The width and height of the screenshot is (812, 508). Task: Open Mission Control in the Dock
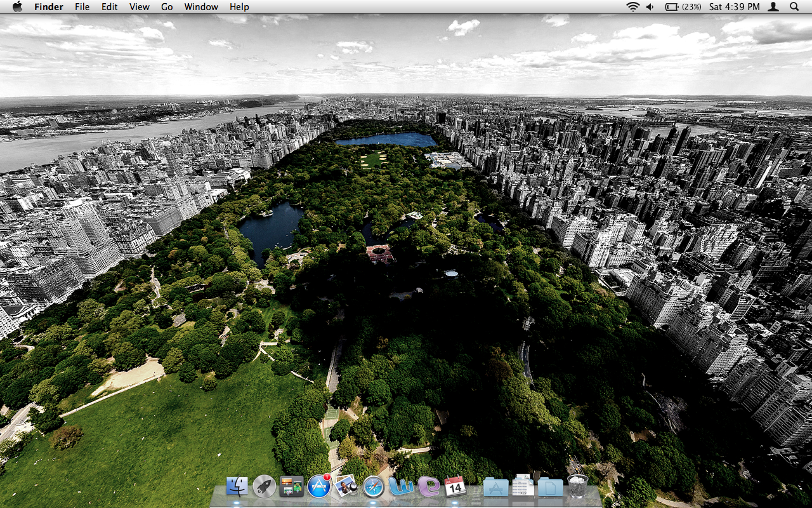click(291, 486)
